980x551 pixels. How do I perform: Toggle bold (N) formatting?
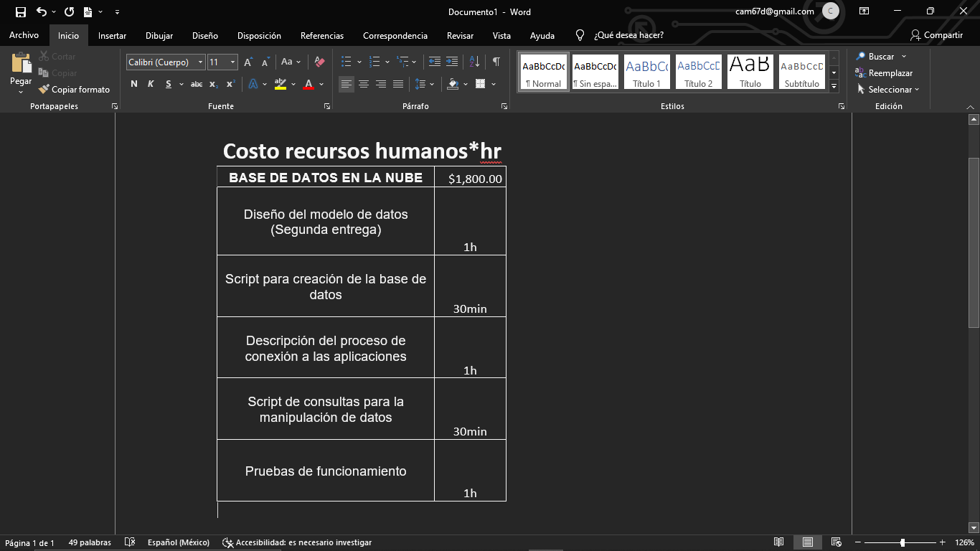pos(133,84)
